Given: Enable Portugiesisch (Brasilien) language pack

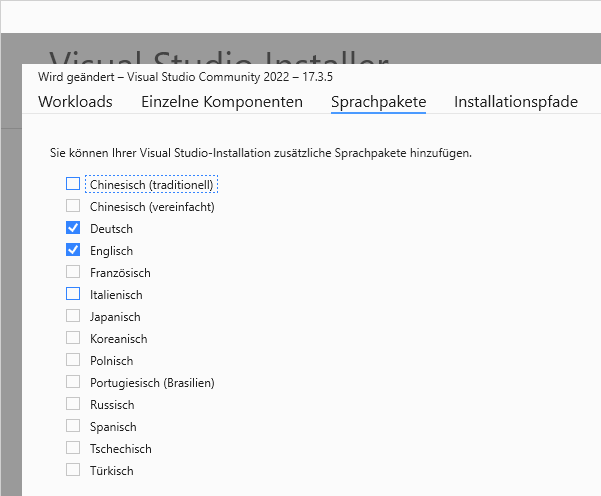Looking at the screenshot, I should [x=73, y=382].
